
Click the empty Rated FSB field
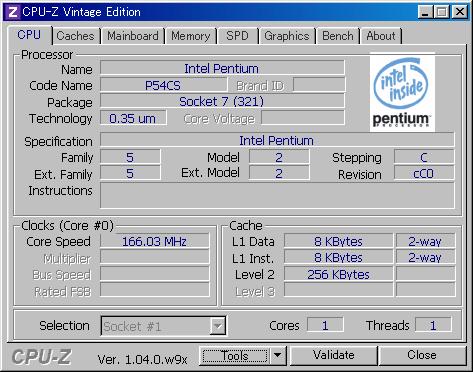[154, 290]
